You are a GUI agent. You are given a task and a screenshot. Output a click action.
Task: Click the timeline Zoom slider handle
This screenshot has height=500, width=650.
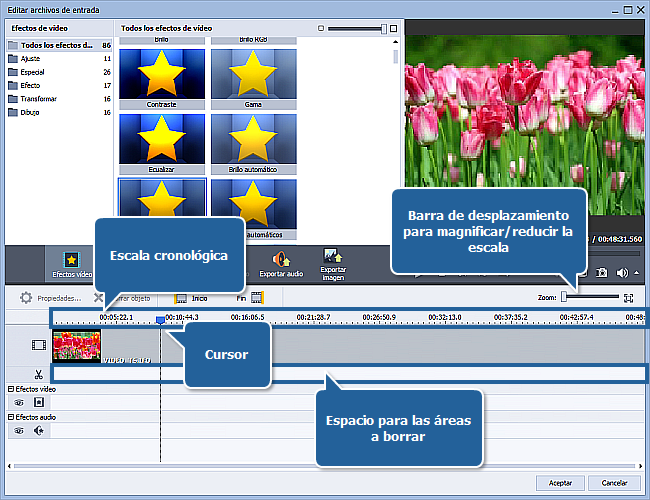coord(564,297)
